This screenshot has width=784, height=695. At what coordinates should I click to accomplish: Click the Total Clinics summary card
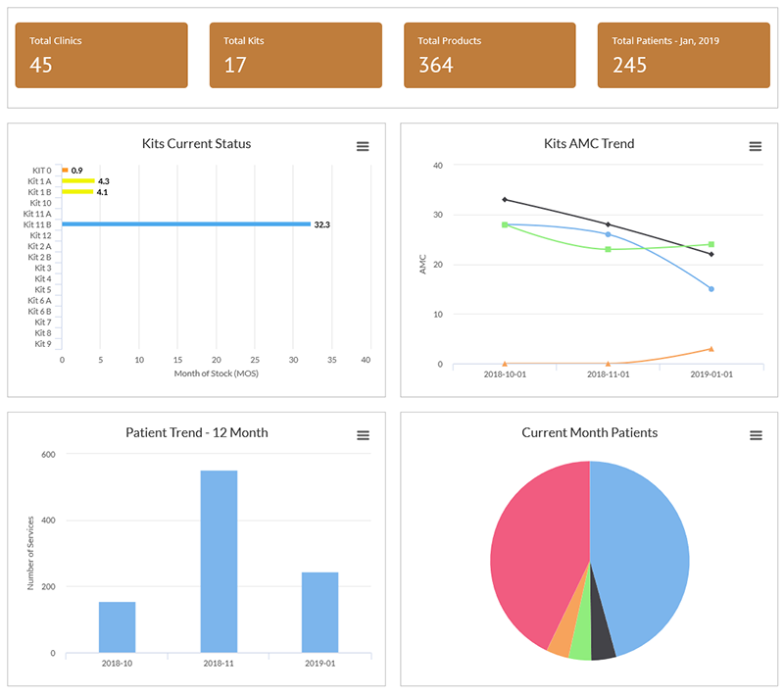pyautogui.click(x=101, y=56)
